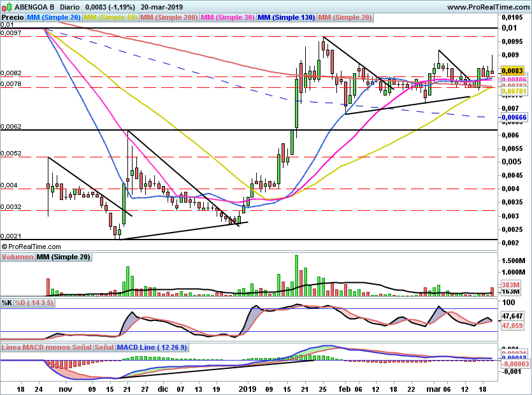Image resolution: width=532 pixels, height=395 pixels.
Task: Click the blue MM (Simple 20) label
Action: click(x=54, y=17)
